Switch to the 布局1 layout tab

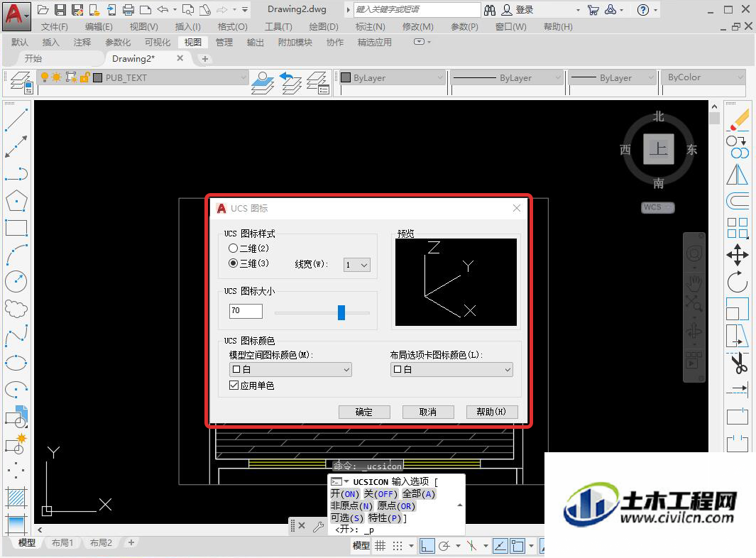(62, 543)
